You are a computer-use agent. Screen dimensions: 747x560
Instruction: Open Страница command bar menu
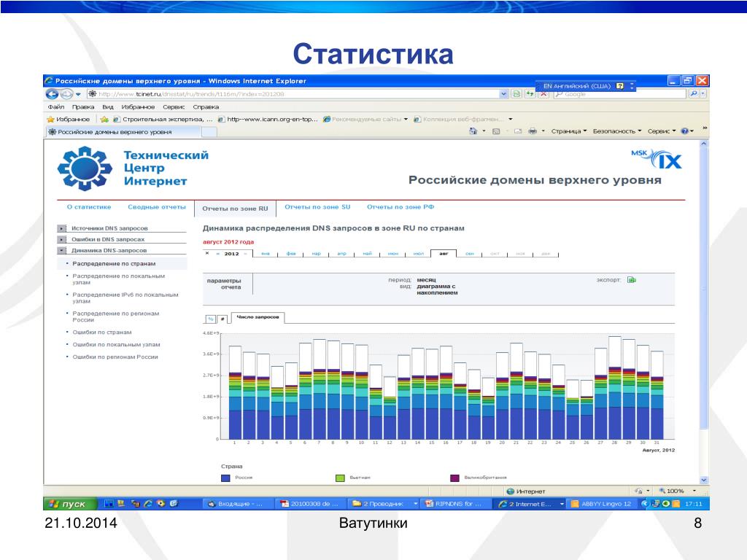point(569,131)
